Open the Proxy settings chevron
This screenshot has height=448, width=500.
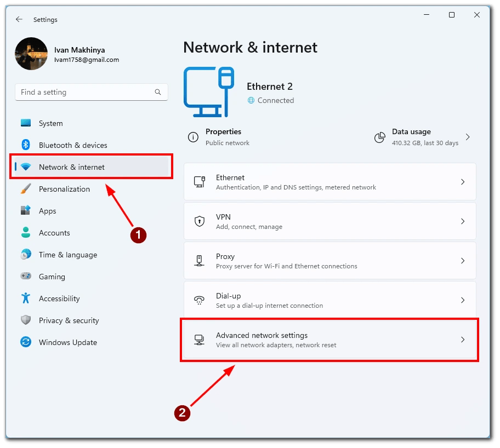463,260
